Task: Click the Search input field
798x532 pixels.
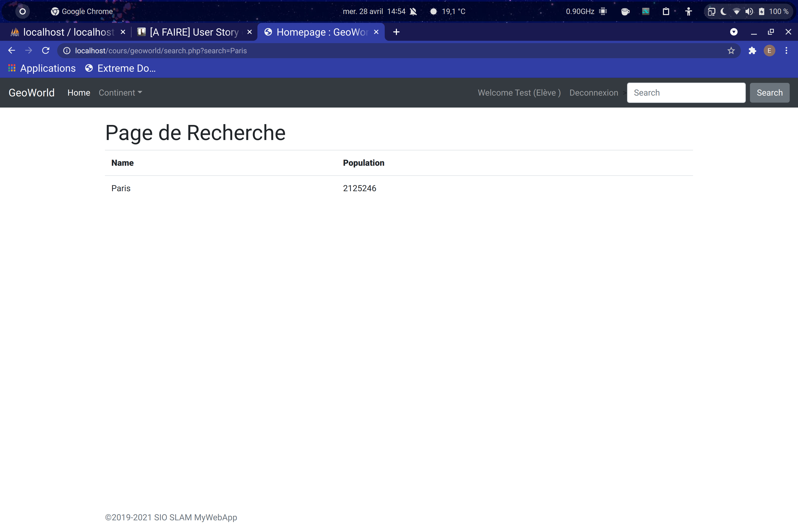Action: click(686, 93)
